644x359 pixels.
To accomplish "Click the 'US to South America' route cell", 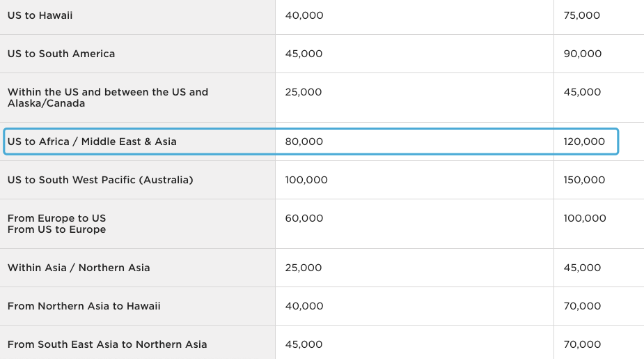I will [61, 54].
